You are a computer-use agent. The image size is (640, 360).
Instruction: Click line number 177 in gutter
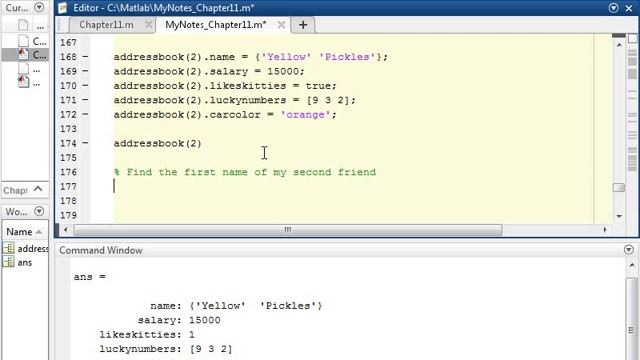68,187
